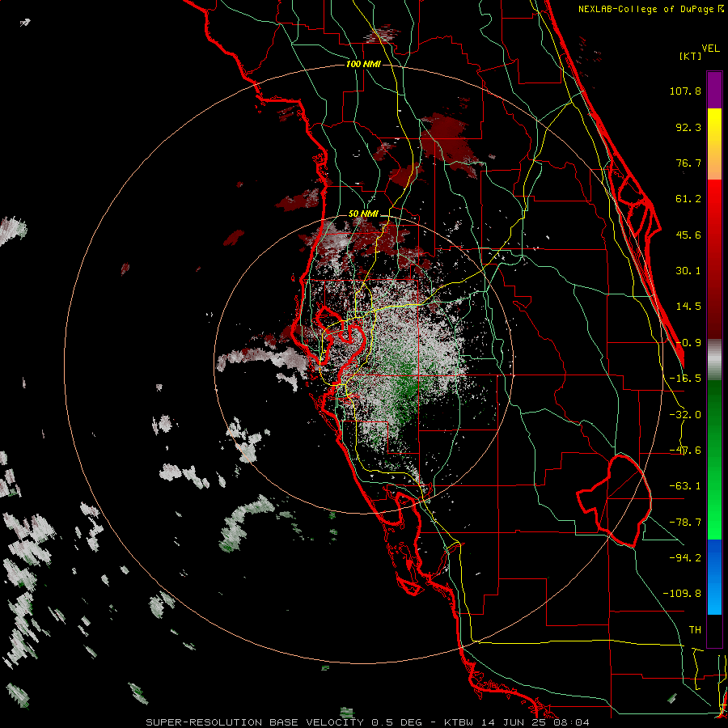Image resolution: width=728 pixels, height=728 pixels.
Task: Click the TH legend label
Action: 695,629
